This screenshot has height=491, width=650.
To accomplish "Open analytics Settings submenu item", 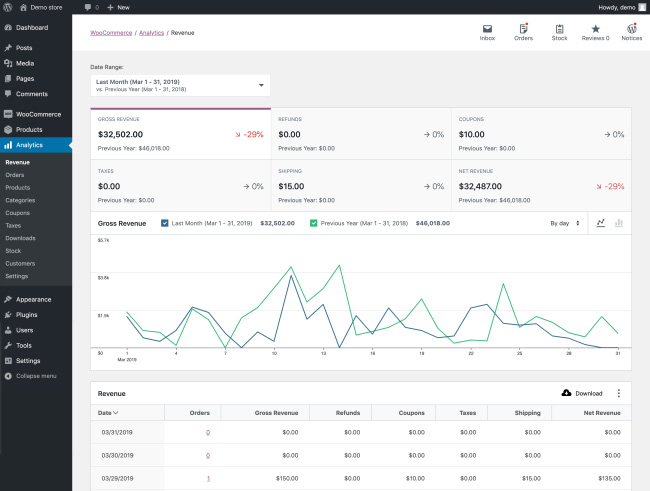I will tap(17, 276).
